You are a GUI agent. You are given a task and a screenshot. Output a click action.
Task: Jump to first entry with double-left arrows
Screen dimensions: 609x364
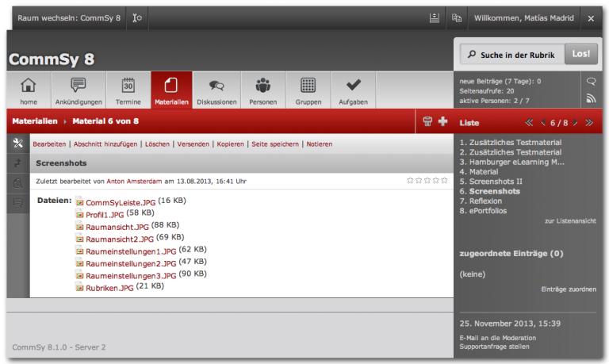tap(529, 123)
